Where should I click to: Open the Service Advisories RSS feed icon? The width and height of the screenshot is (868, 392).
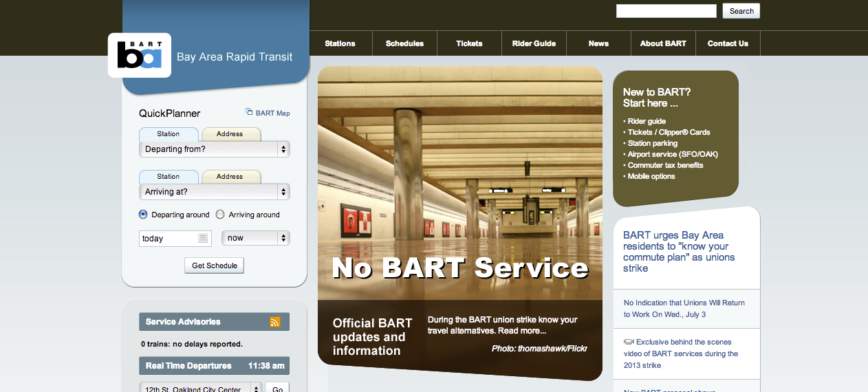(275, 322)
